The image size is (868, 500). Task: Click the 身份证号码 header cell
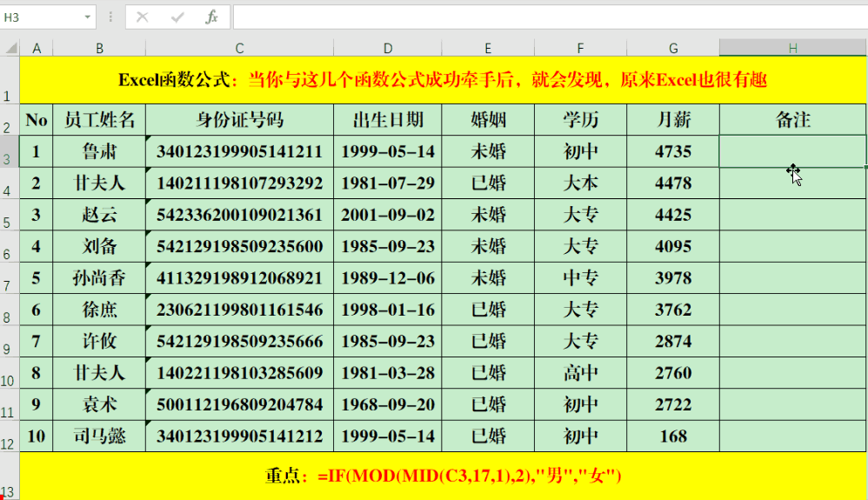tap(239, 120)
